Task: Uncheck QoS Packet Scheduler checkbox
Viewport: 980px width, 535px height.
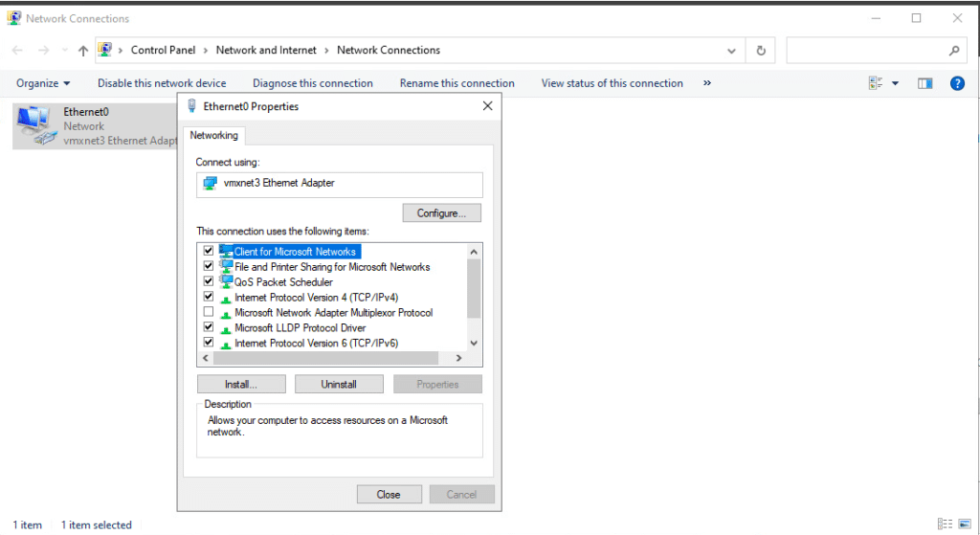Action: point(209,281)
